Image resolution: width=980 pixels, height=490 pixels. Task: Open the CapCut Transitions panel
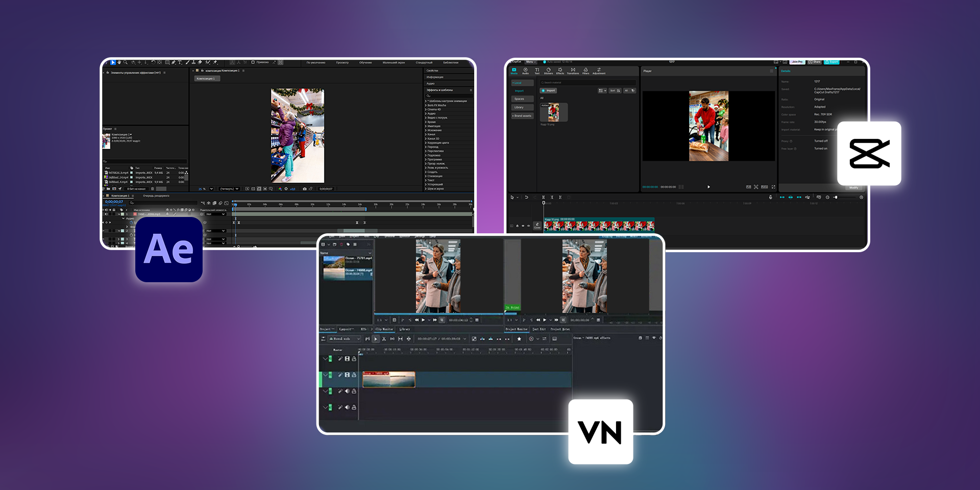click(573, 71)
